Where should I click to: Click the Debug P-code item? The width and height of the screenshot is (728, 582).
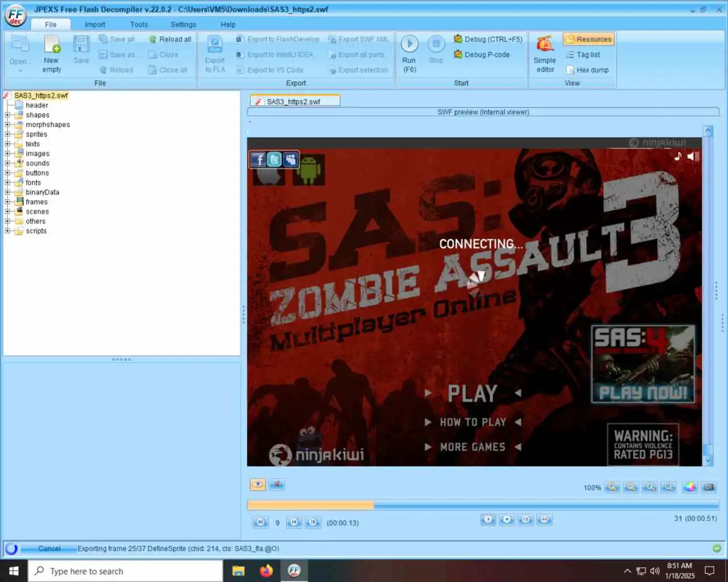(482, 55)
